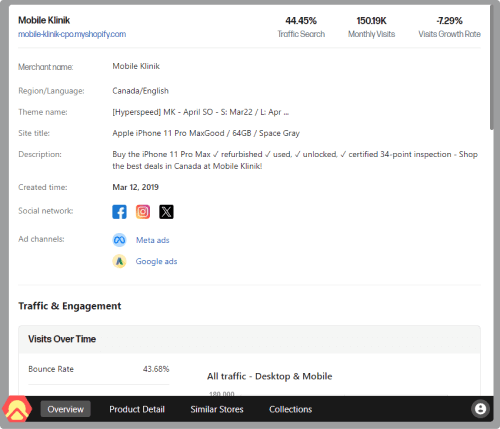Image resolution: width=500 pixels, height=429 pixels.
Task: Open the Similar Stores tab
Action: click(x=217, y=409)
